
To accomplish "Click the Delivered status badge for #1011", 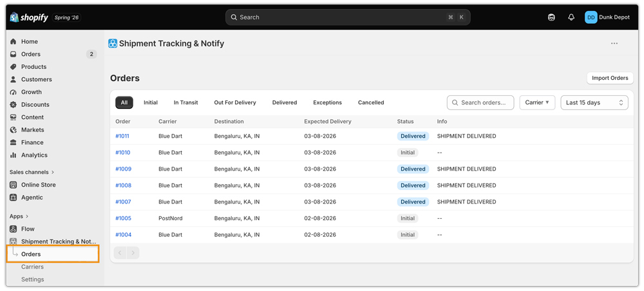I will click(x=413, y=136).
